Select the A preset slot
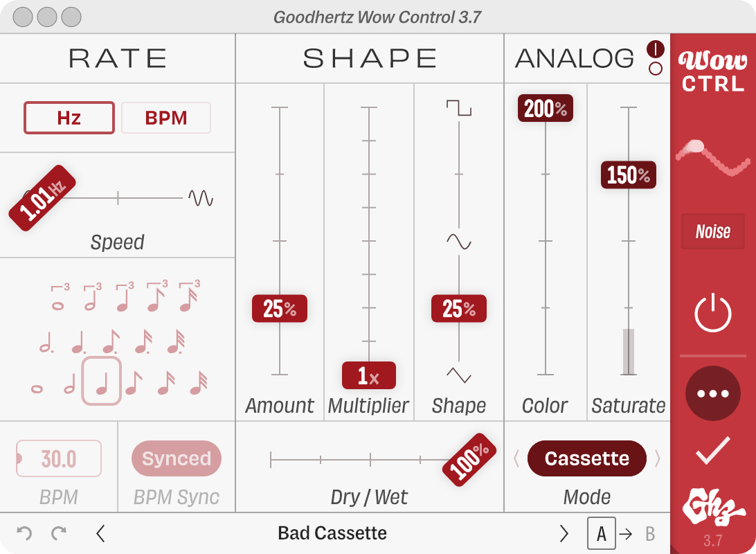The height and width of the screenshot is (554, 756). (x=601, y=533)
